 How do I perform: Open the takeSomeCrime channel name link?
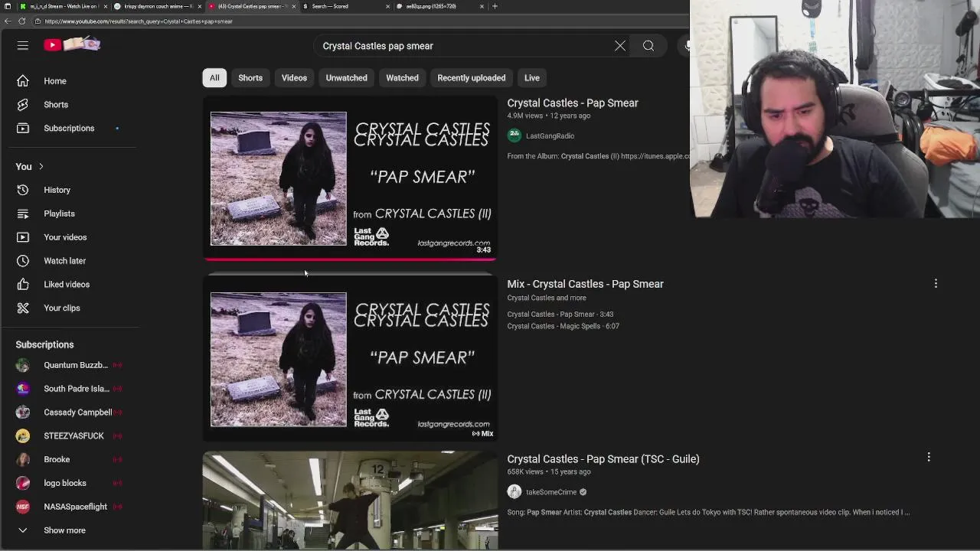(x=551, y=492)
